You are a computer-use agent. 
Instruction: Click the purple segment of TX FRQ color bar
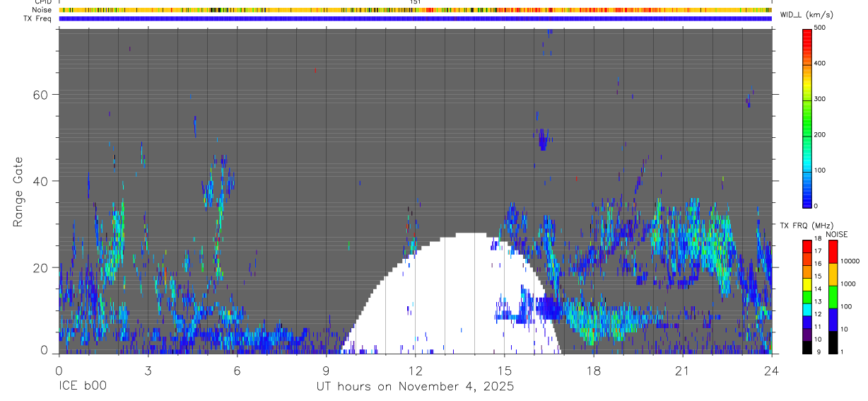807,333
